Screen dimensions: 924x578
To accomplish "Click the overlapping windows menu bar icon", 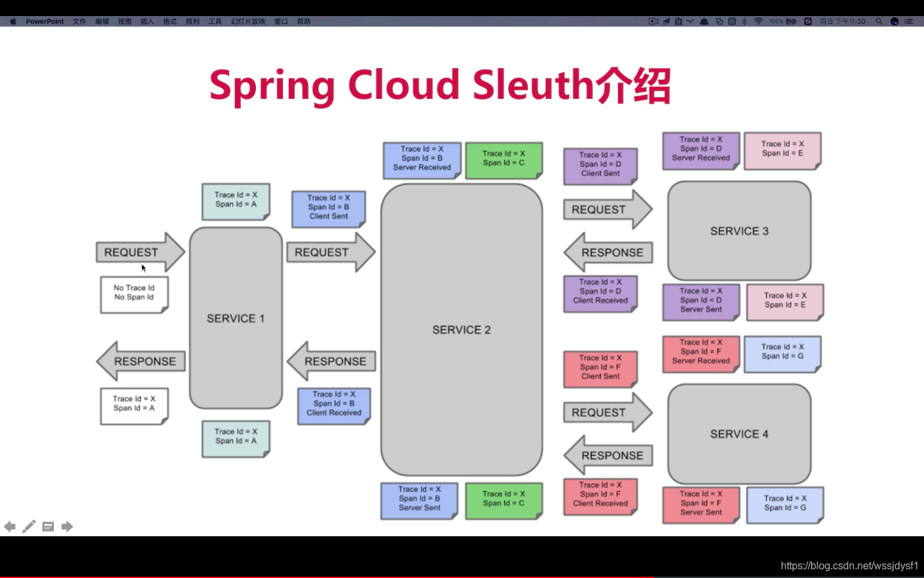I will click(719, 21).
